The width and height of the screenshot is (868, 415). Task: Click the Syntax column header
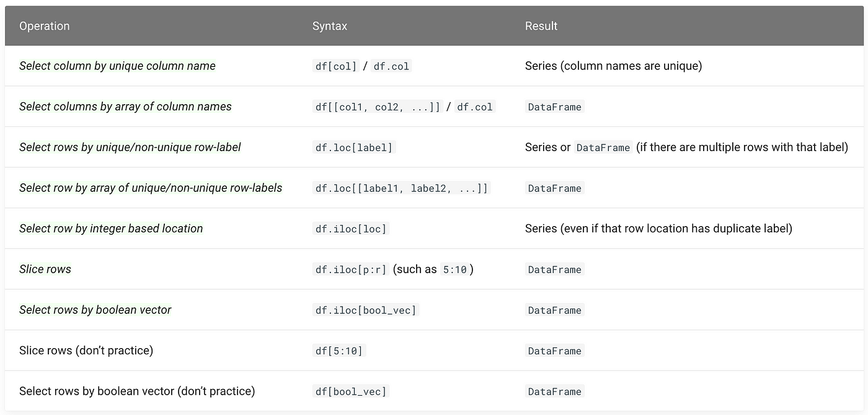(x=330, y=26)
